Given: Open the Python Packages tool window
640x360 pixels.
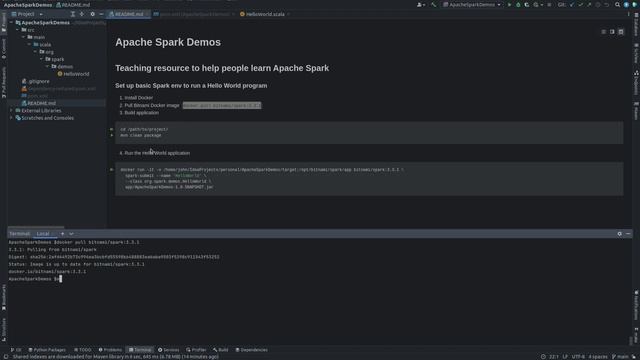Looking at the screenshot, I should (x=47, y=350).
